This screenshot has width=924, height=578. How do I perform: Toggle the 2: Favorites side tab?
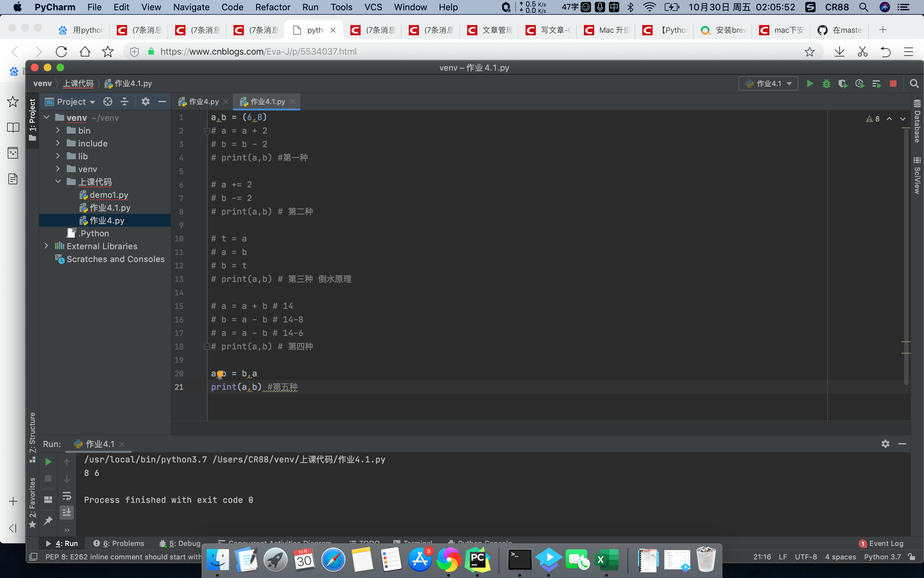(32, 503)
